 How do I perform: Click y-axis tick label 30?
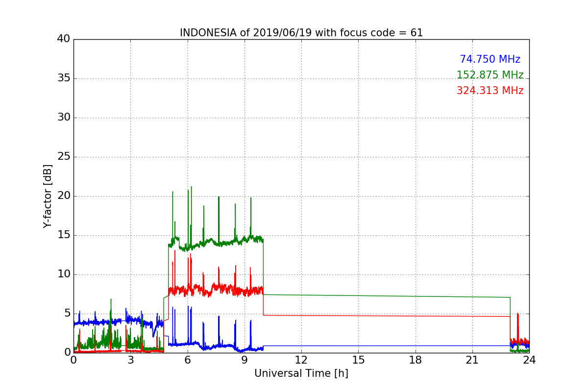click(64, 118)
